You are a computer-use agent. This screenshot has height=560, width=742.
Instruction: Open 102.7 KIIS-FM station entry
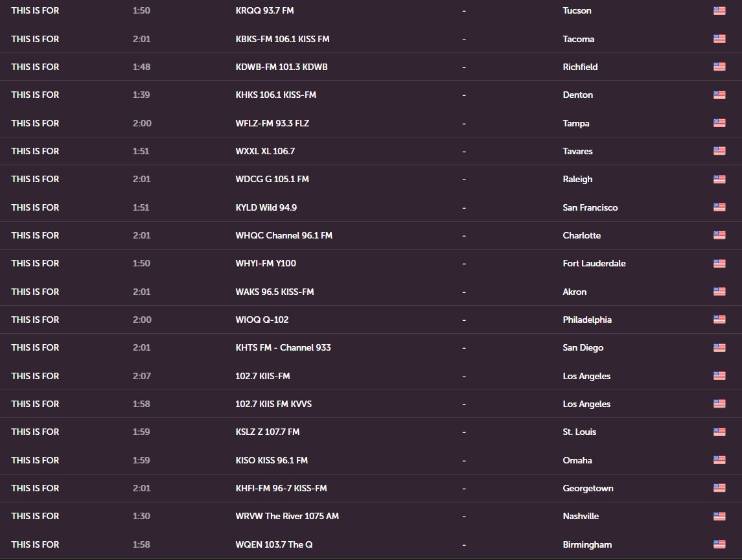click(x=262, y=376)
